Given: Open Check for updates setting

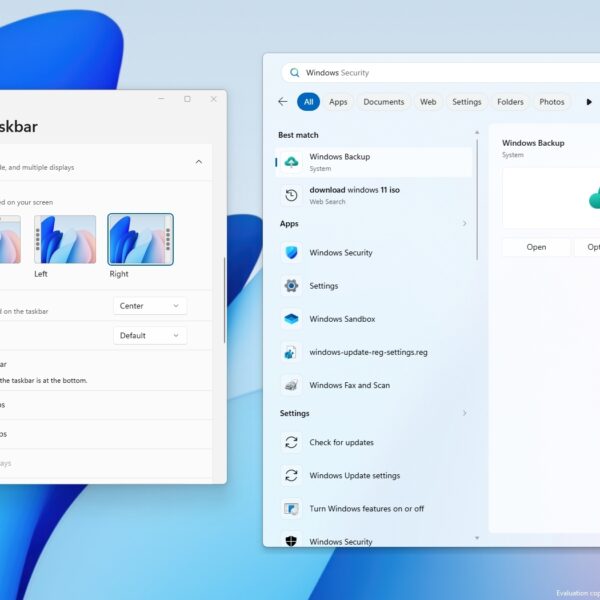Looking at the screenshot, I should click(x=374, y=442).
